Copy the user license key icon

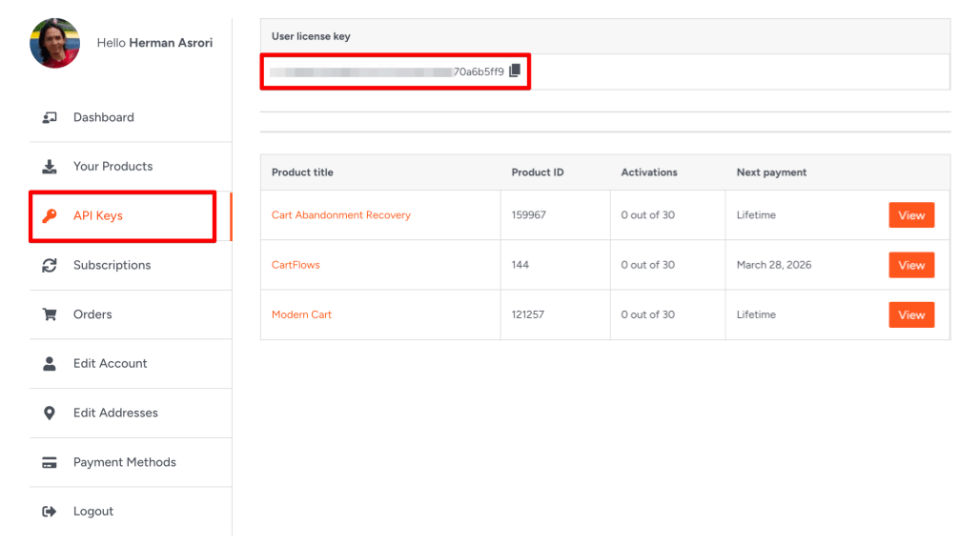pyautogui.click(x=515, y=71)
